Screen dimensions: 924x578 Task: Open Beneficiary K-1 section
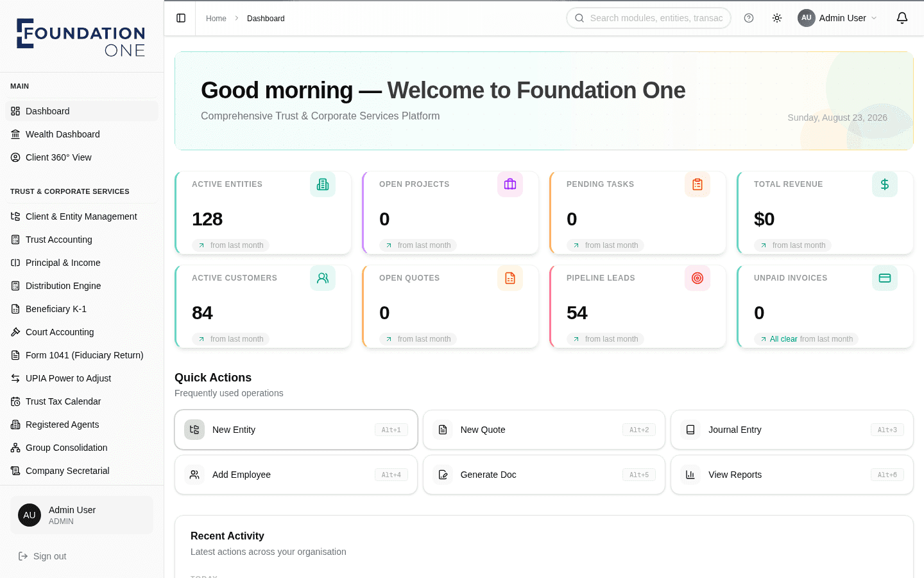coord(81,309)
